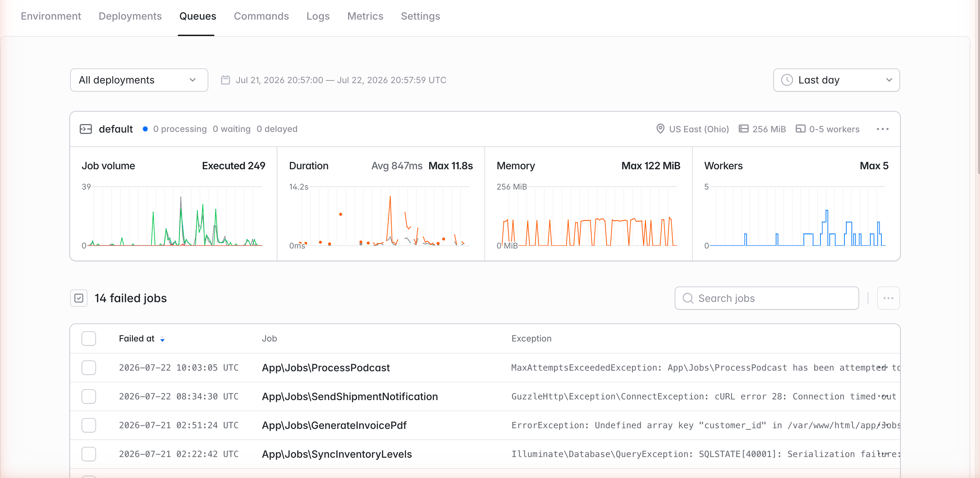Open row actions for ProcessPodcast job
This screenshot has height=478, width=980.
[x=883, y=367]
